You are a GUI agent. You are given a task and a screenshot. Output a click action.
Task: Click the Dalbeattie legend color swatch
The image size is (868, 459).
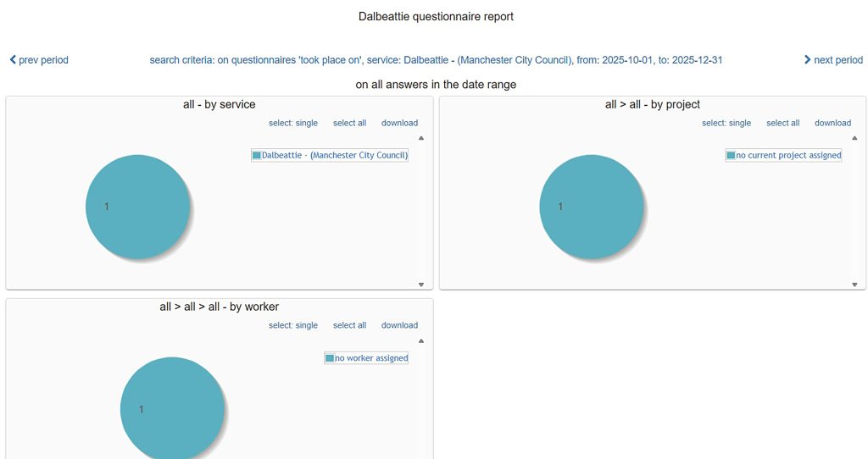coord(257,156)
